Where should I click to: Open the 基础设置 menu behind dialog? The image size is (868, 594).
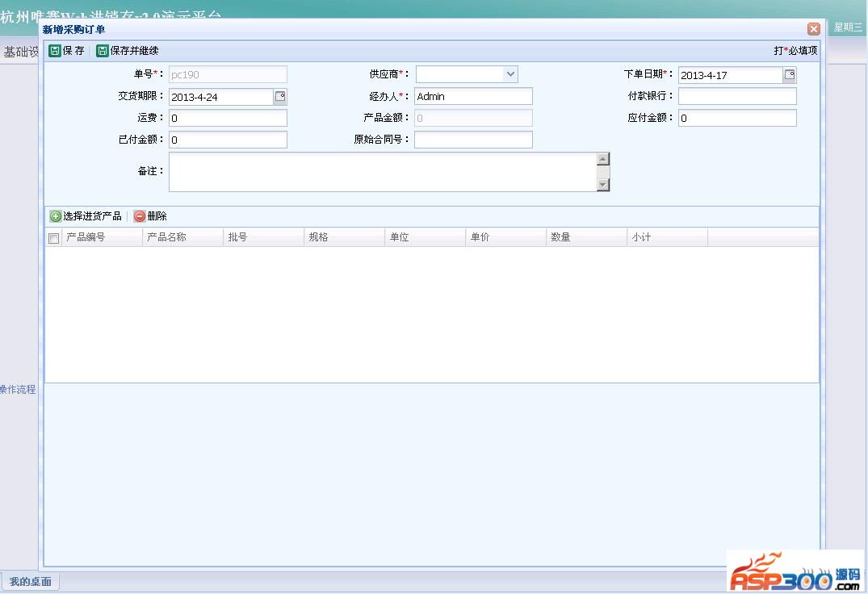point(20,52)
